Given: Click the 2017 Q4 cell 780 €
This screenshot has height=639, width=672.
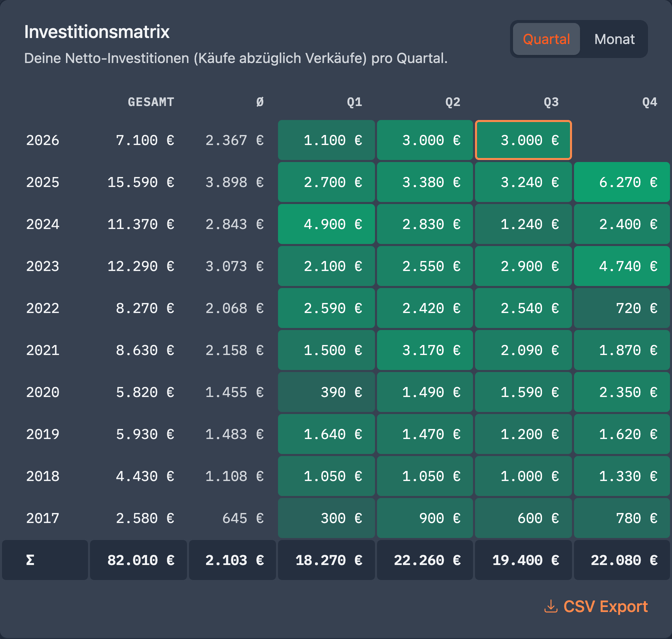Looking at the screenshot, I should point(622,518).
